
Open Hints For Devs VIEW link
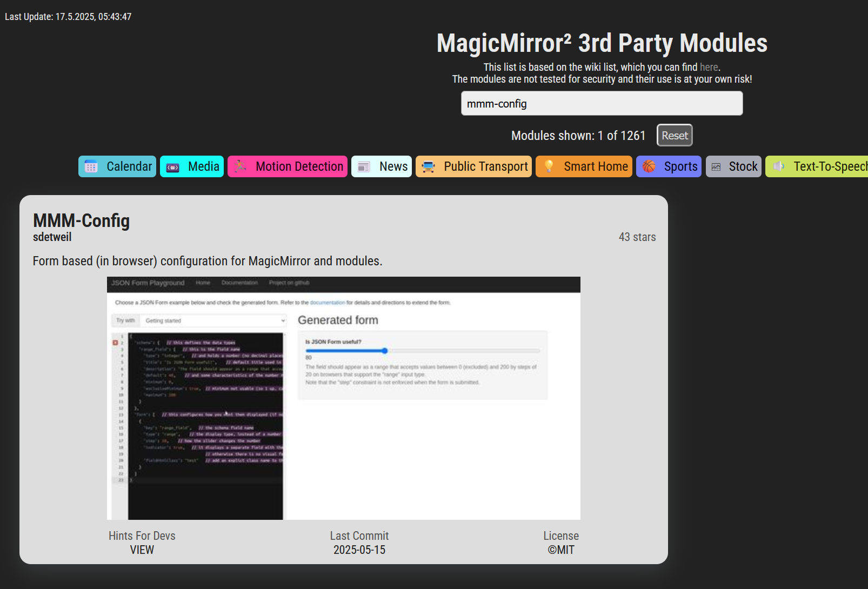click(x=142, y=550)
